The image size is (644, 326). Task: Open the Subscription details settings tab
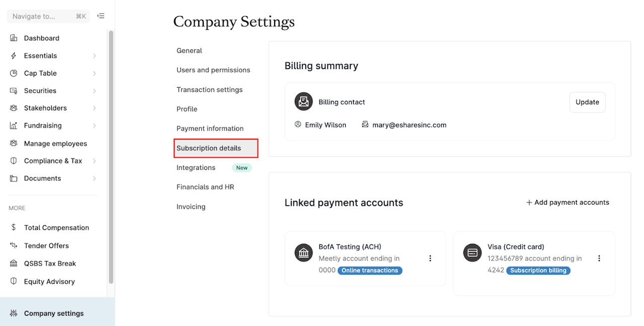tap(216, 148)
